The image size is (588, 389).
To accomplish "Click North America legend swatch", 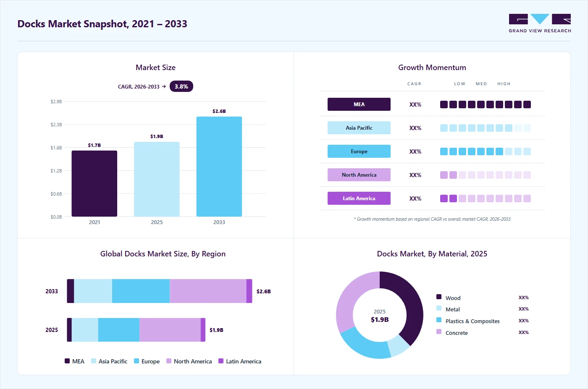I will tap(169, 361).
